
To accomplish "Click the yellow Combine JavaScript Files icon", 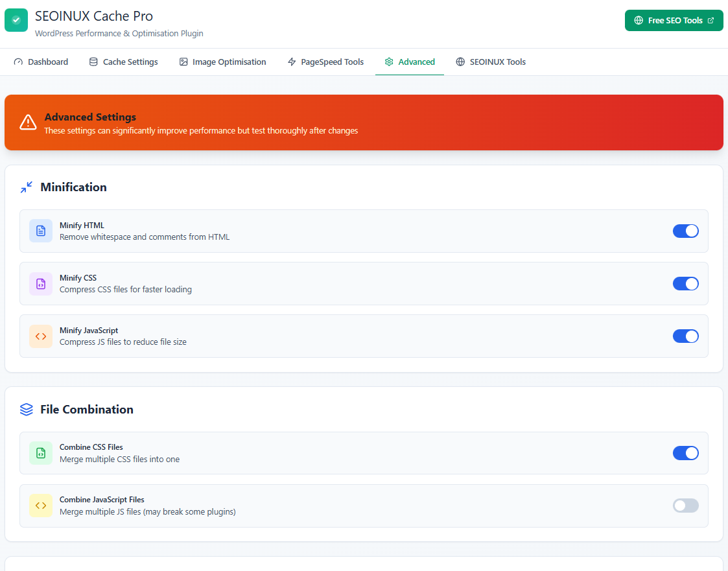I will (x=41, y=506).
